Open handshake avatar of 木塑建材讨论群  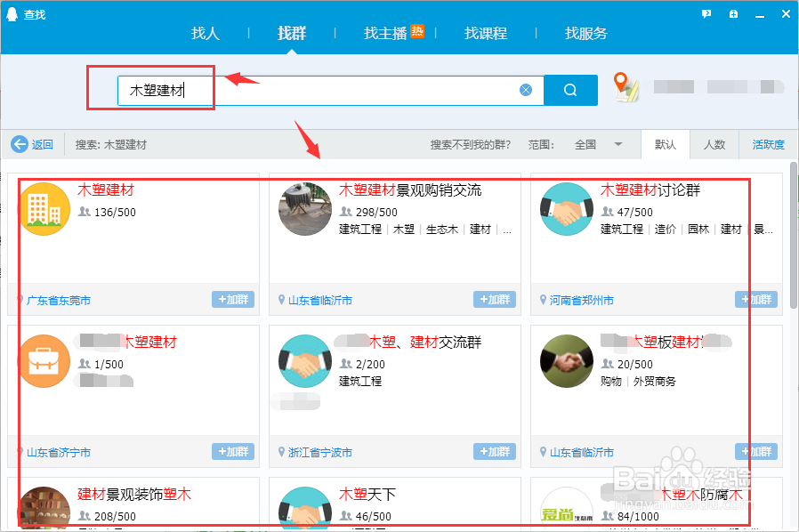pyautogui.click(x=567, y=209)
